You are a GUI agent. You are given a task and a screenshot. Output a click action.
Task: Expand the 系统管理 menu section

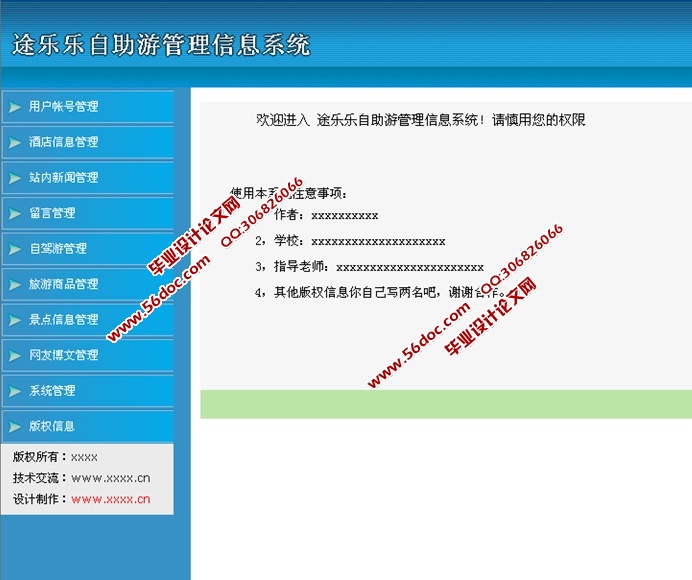pos(52,391)
